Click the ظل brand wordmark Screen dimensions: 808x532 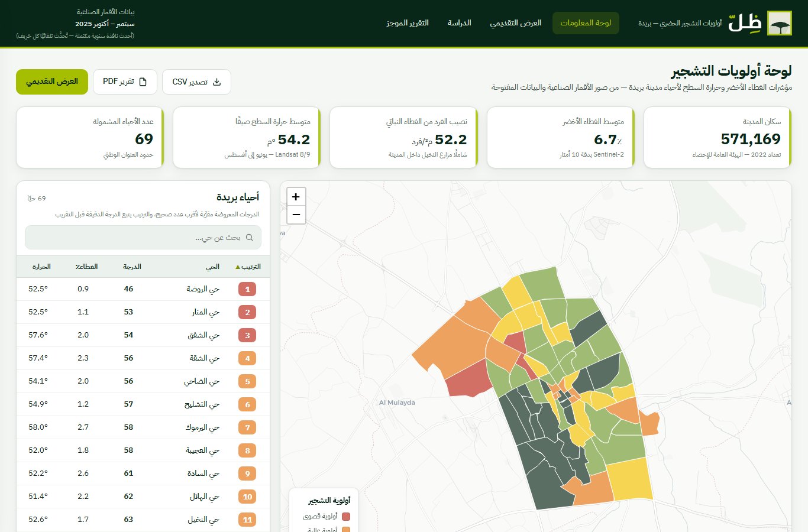point(745,22)
